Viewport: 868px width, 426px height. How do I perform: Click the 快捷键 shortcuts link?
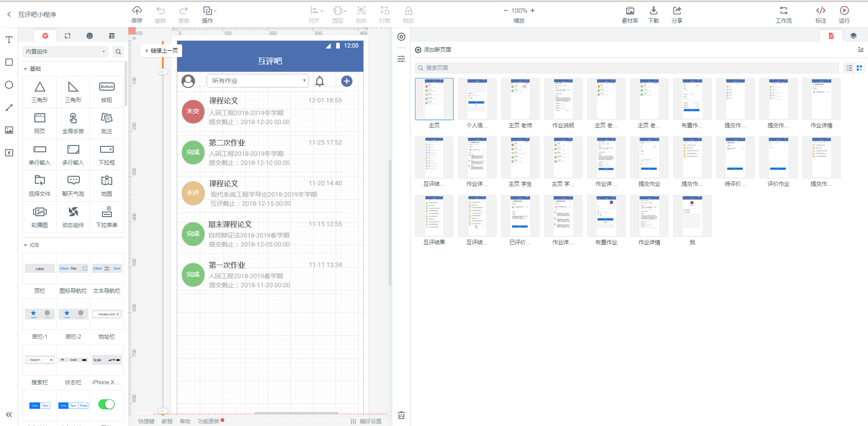(146, 421)
